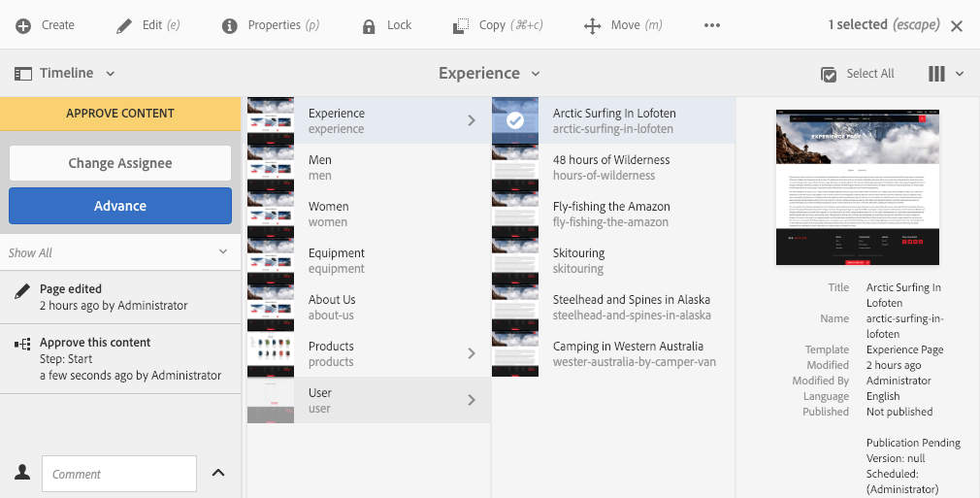980x498 pixels.
Task: Click the Comment input field
Action: pyautogui.click(x=119, y=474)
